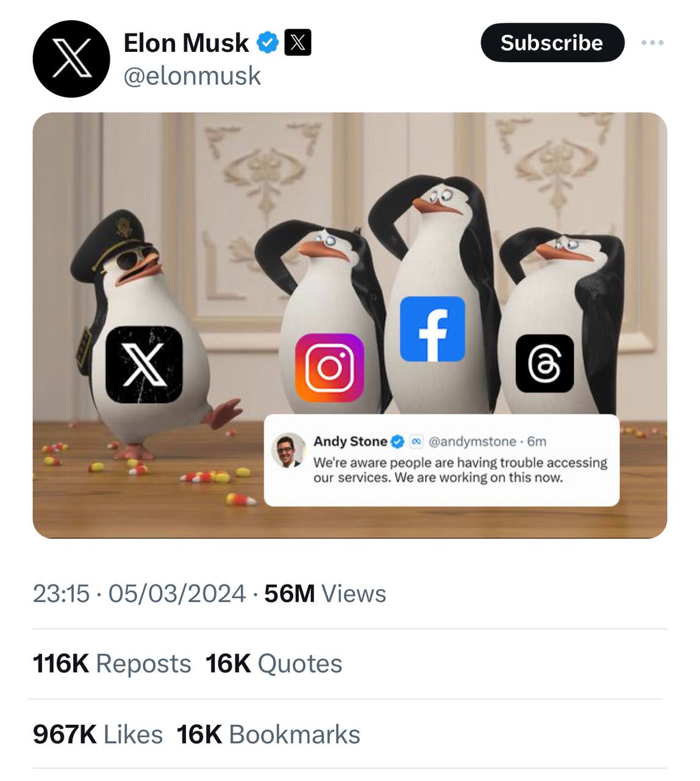Click the X logo on the penguin
Viewport: 700px width, 781px height.
(144, 364)
